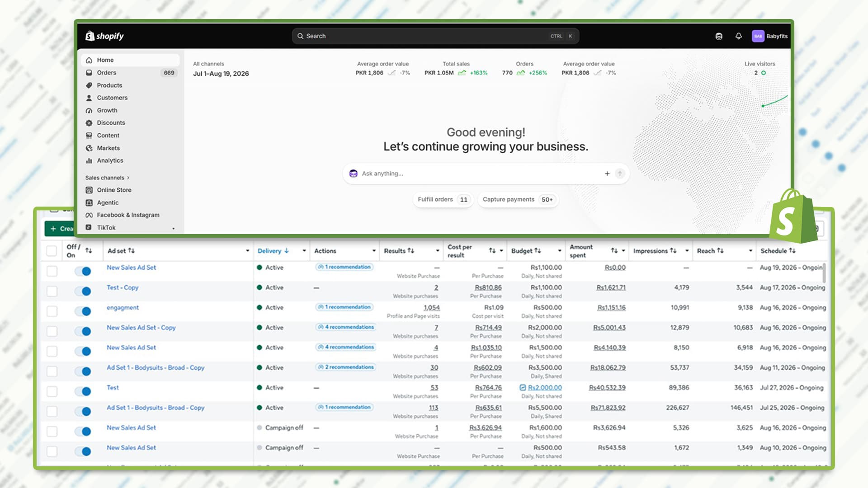
Task: Toggle off the Test - Copy ad set
Action: [x=83, y=291]
